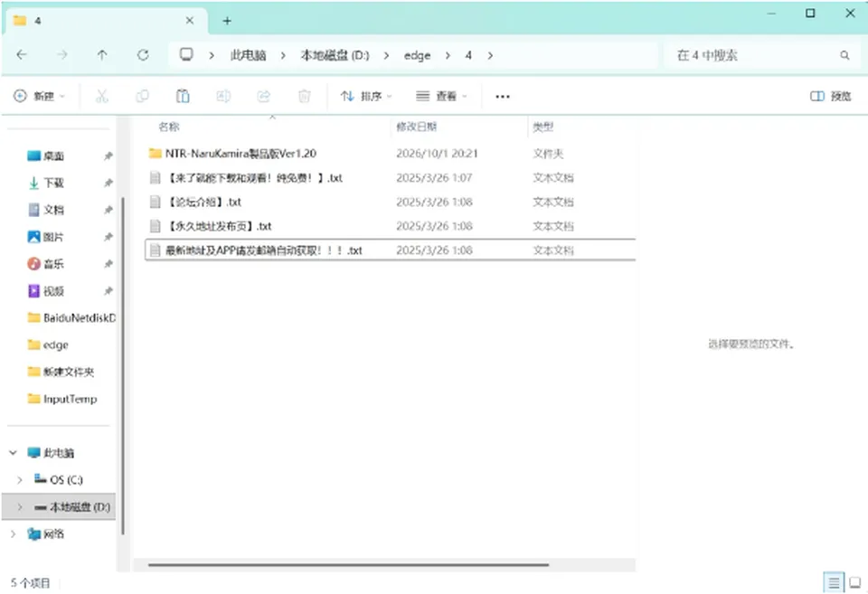Click the search magnifier icon
Viewport: 868px width, 594px height.
tap(844, 55)
